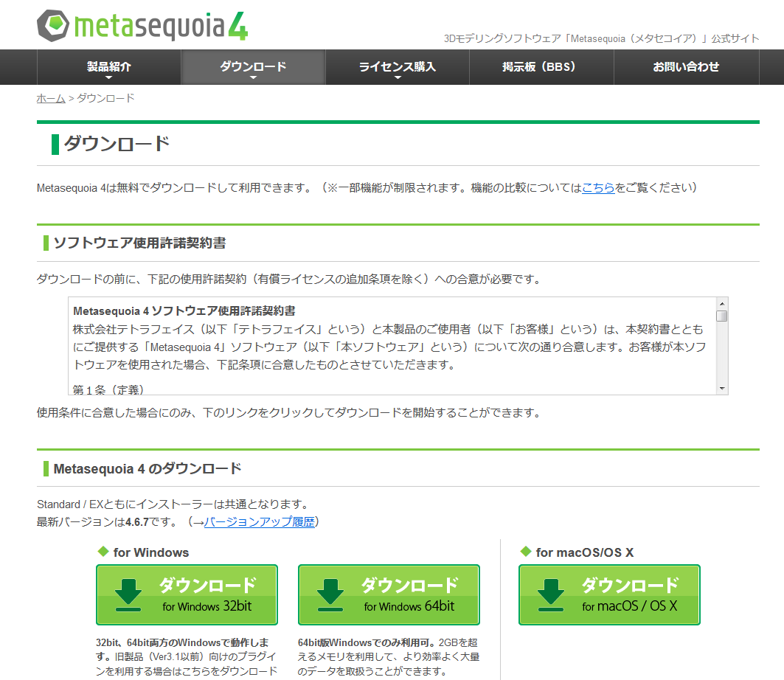
Task: Open the 製品紹介 menu
Action: [x=109, y=67]
